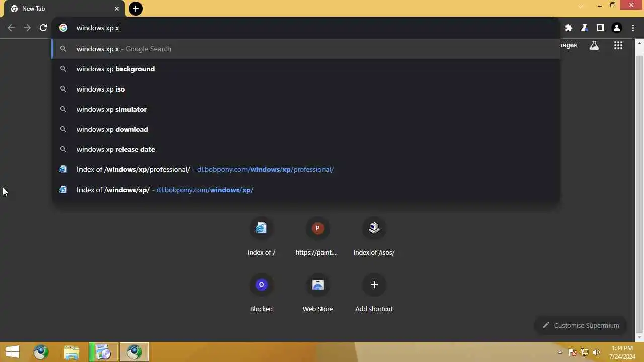This screenshot has height=362, width=644.
Task: Click the tab search chevron in title bar
Action: click(581, 6)
